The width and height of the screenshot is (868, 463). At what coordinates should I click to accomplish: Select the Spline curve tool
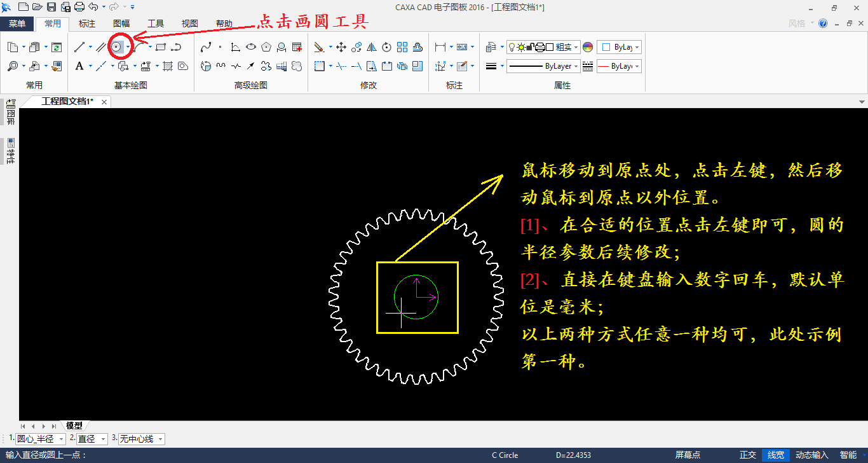click(206, 47)
